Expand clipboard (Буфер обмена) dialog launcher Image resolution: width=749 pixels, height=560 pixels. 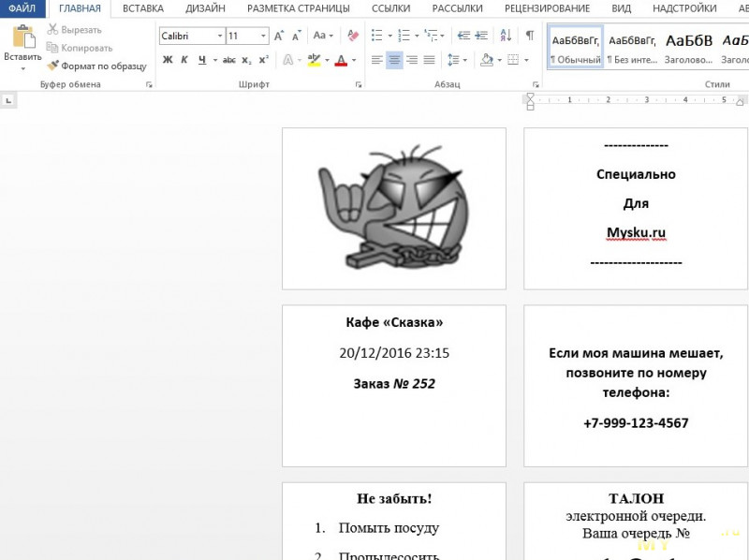(x=149, y=84)
